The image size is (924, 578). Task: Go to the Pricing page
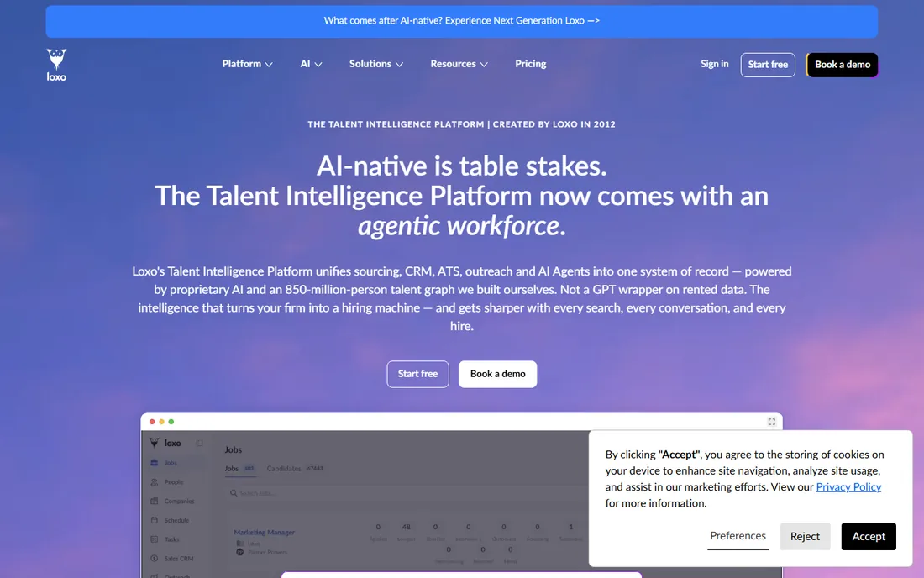point(530,64)
